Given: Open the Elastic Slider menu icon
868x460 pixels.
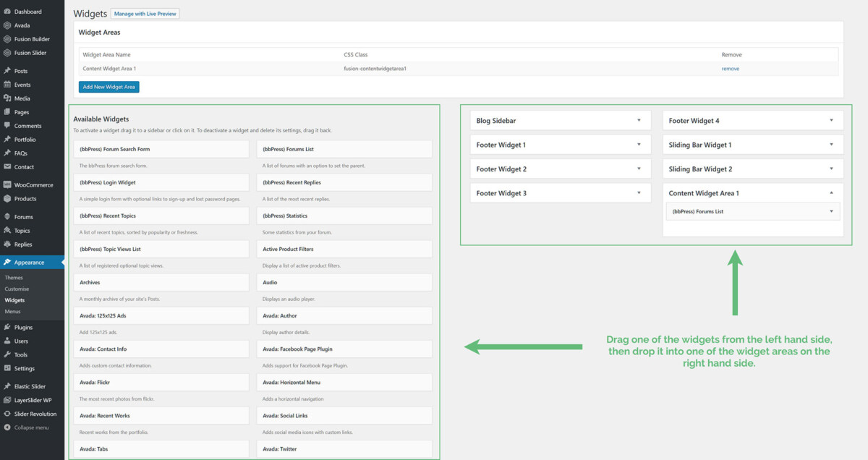Looking at the screenshot, I should click(7, 386).
